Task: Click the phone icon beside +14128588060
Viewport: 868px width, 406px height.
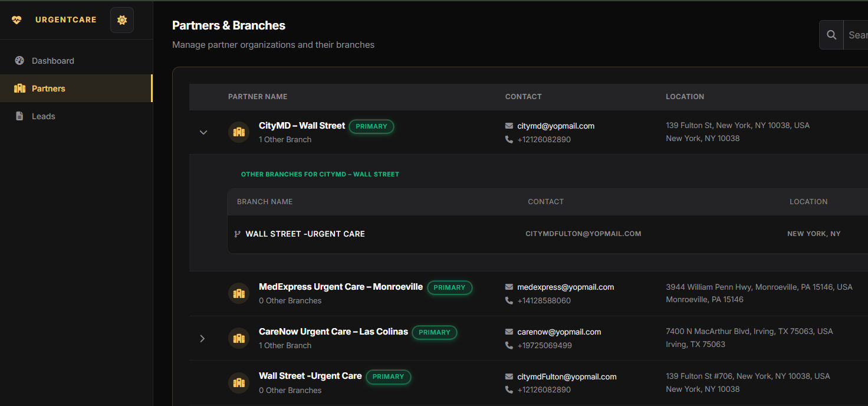Action: pos(509,300)
